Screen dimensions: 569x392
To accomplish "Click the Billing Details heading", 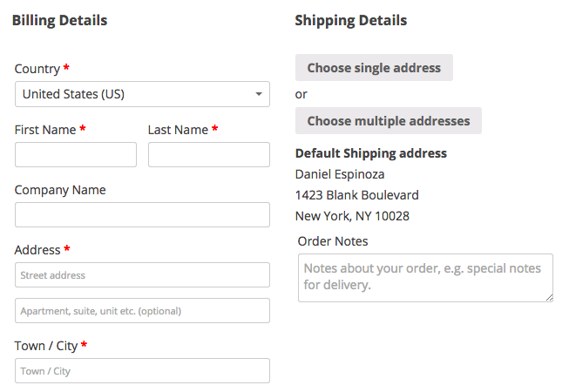I will 59,20.
